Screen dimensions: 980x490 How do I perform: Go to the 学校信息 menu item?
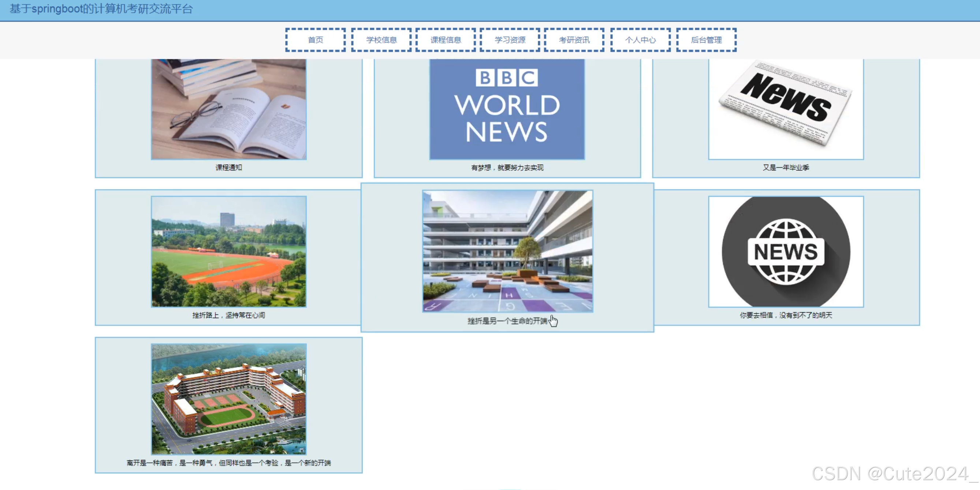click(x=381, y=40)
